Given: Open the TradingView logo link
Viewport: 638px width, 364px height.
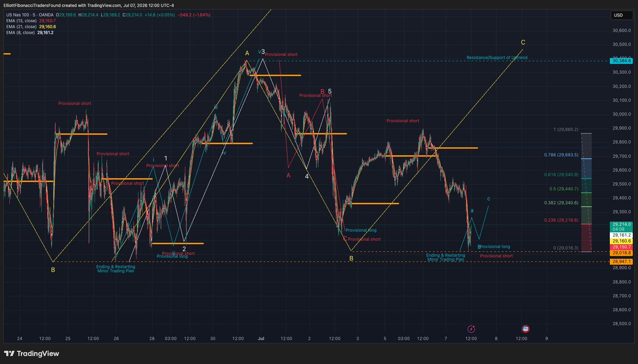Looking at the screenshot, I should coord(32,353).
